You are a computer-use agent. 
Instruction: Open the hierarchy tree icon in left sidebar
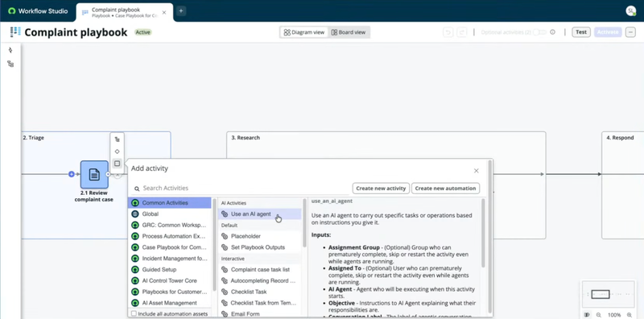10,64
